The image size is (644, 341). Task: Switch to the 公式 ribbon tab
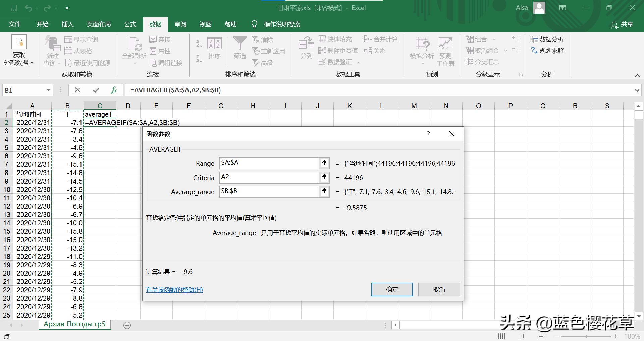130,24
